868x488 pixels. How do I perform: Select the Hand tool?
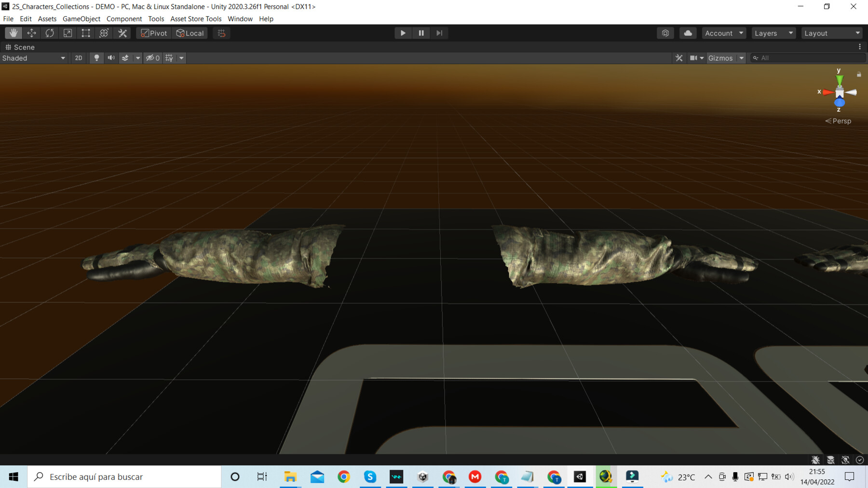[x=14, y=33]
